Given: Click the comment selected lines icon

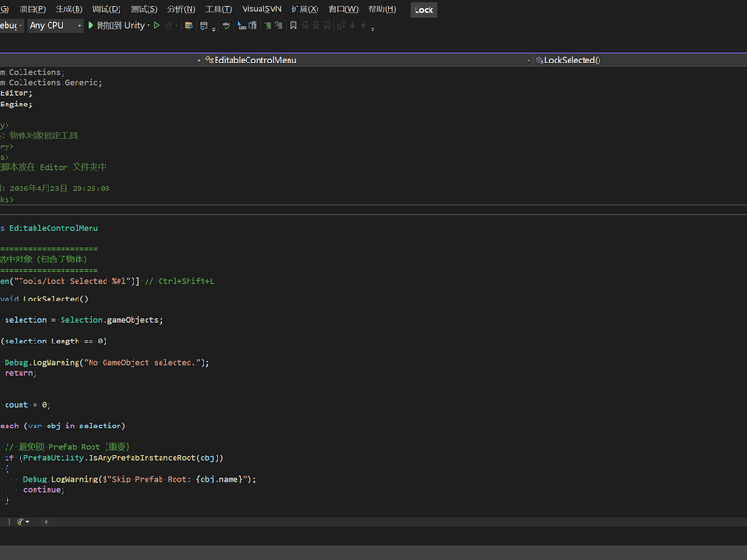Looking at the screenshot, I should (268, 26).
